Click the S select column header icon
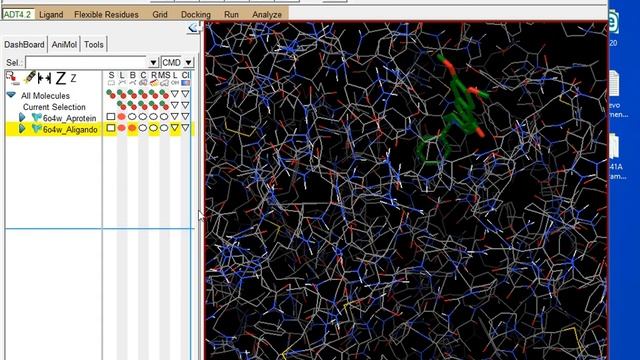This screenshot has height=360, width=640. tap(111, 78)
